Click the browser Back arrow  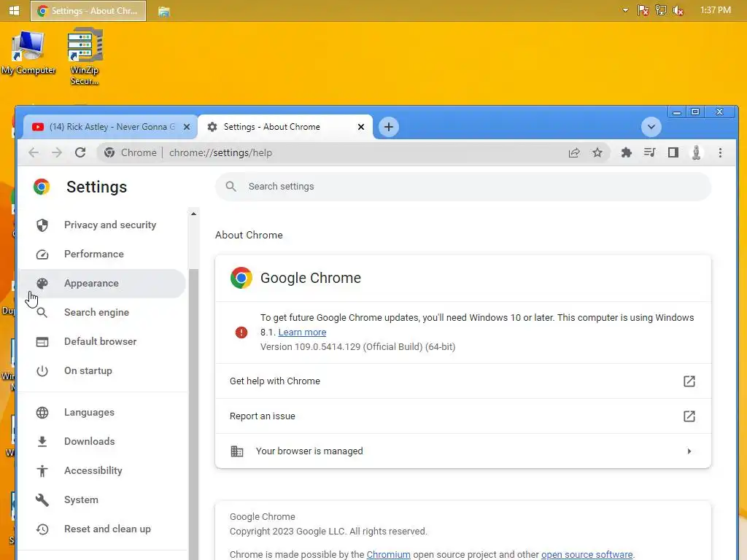coord(34,152)
